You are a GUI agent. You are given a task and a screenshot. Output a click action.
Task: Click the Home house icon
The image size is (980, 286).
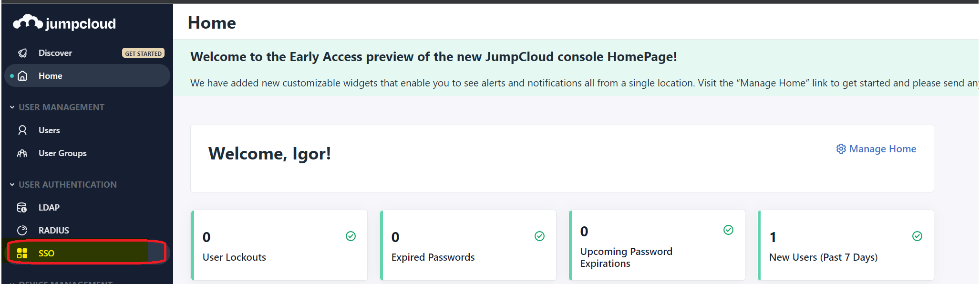(x=22, y=76)
